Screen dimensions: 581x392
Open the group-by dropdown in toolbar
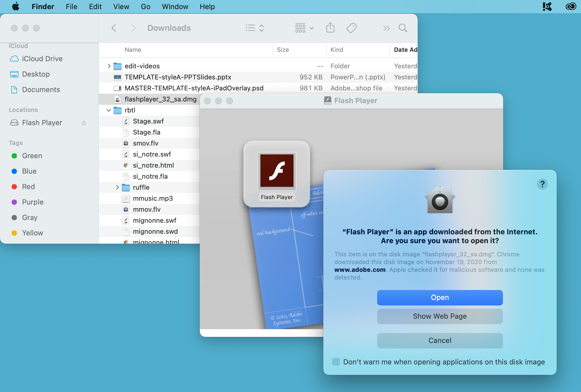[304, 28]
